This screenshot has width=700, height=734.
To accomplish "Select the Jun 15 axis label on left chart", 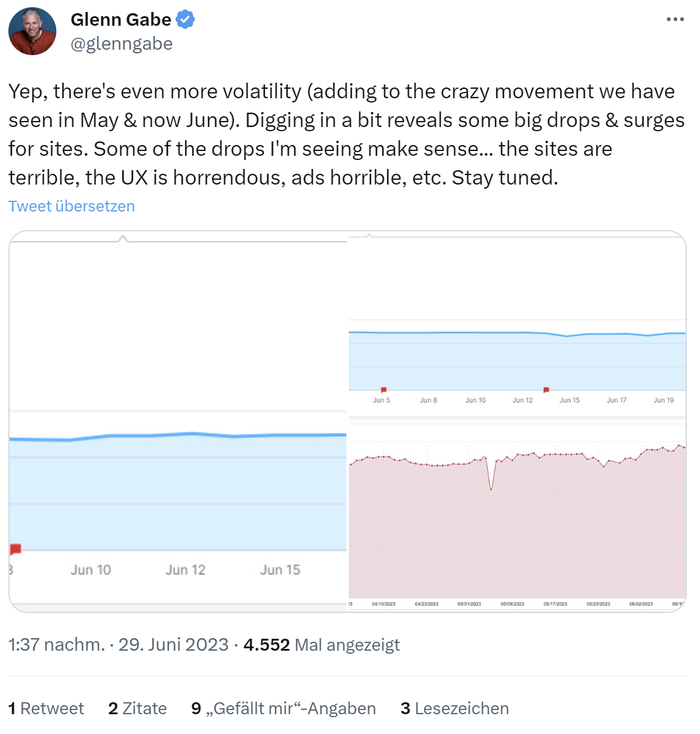I will (279, 570).
